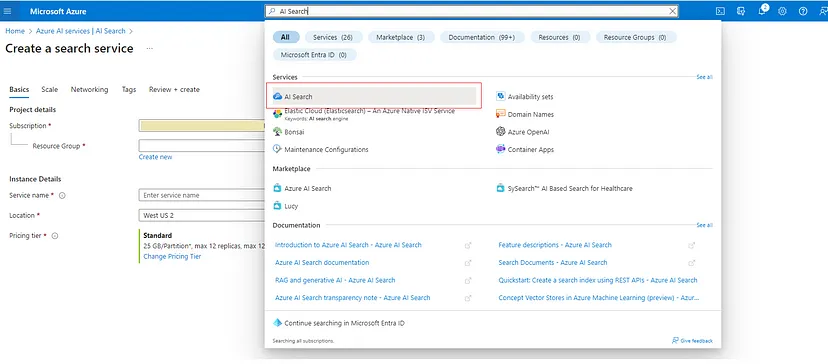This screenshot has width=828, height=364.
Task: Open the directories and subscriptions filter icon
Action: point(741,11)
